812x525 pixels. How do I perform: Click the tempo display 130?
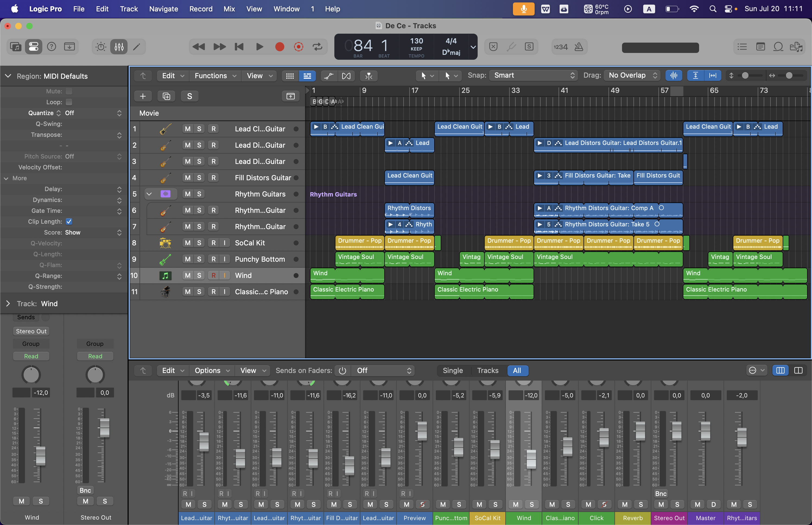click(416, 41)
